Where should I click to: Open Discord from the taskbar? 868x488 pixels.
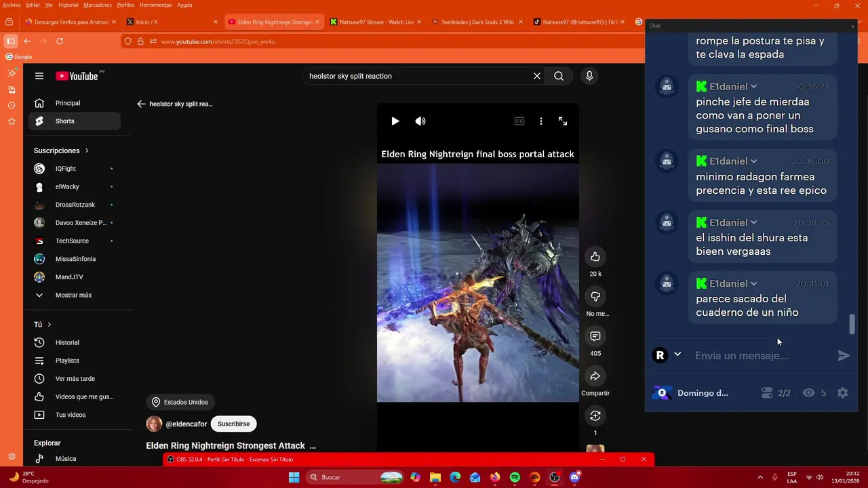574,477
